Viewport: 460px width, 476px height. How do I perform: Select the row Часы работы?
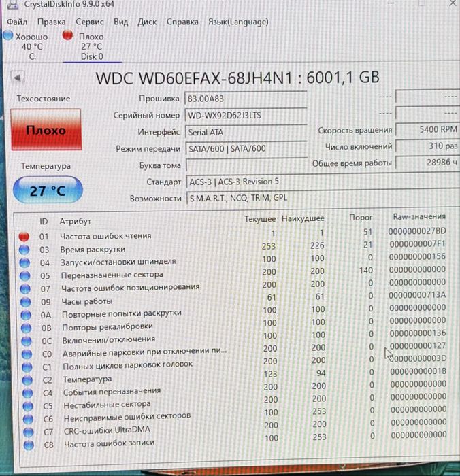(x=233, y=299)
